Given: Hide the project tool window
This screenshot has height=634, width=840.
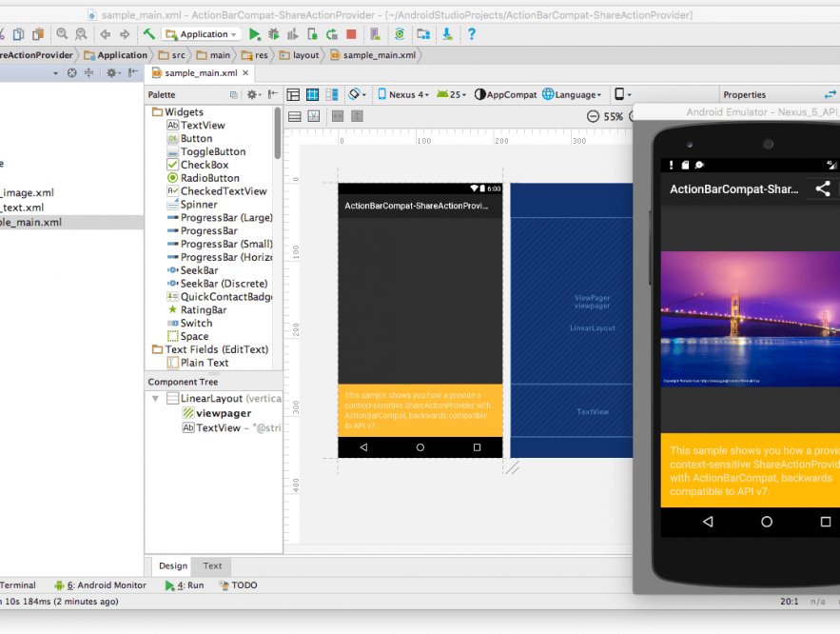Looking at the screenshot, I should (133, 73).
